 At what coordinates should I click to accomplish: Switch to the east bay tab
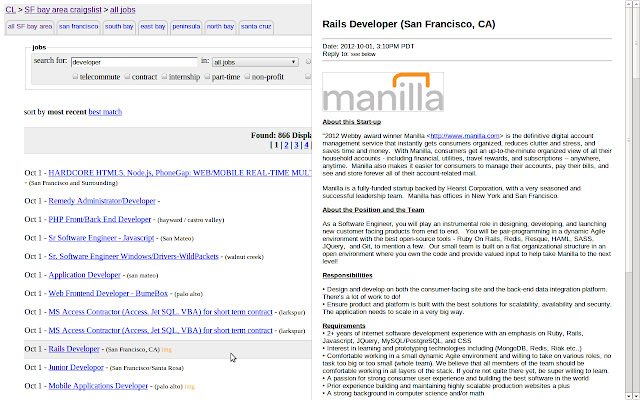(153, 27)
